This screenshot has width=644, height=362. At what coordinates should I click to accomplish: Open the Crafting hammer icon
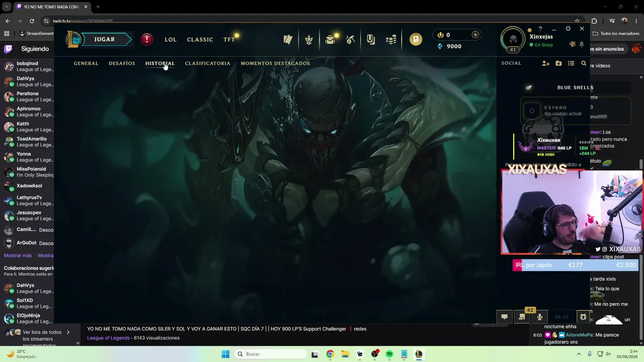click(x=350, y=39)
